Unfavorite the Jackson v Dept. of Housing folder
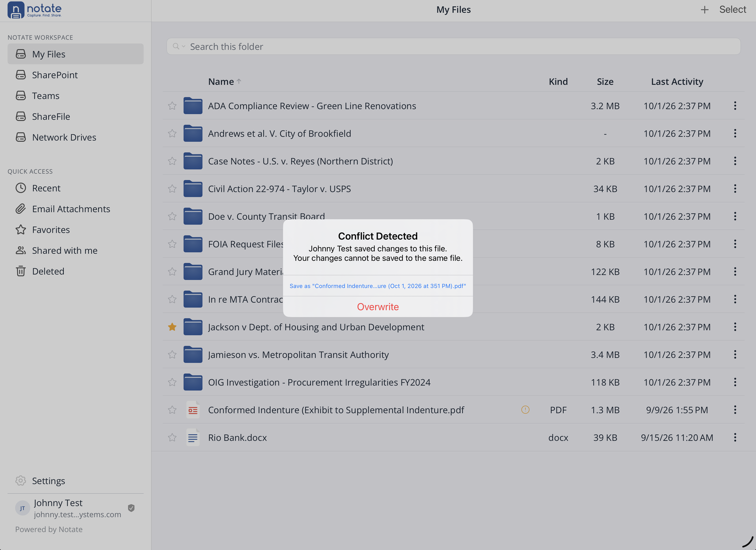Image resolution: width=756 pixels, height=550 pixels. [172, 327]
